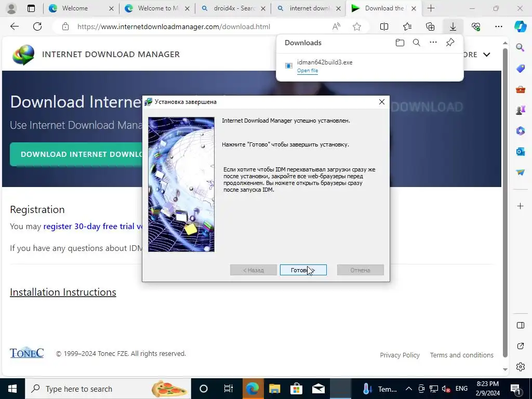This screenshot has width=532, height=399.
Task: Open Task View on taskbar
Action: click(x=229, y=389)
